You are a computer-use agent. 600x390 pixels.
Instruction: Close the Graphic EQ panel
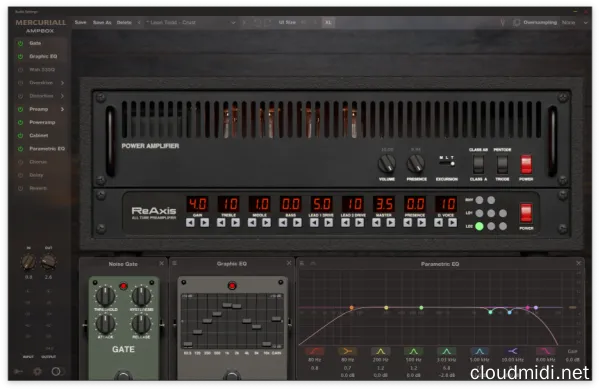pyautogui.click(x=289, y=263)
